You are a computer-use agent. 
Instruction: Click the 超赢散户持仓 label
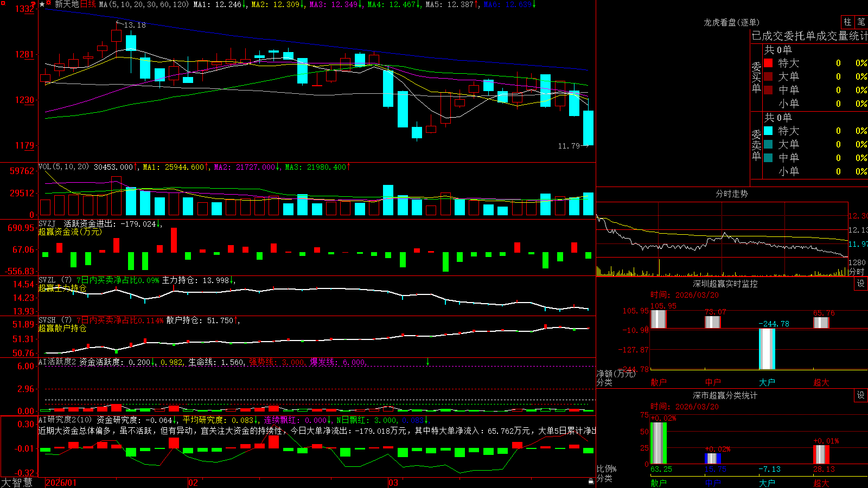point(62,328)
